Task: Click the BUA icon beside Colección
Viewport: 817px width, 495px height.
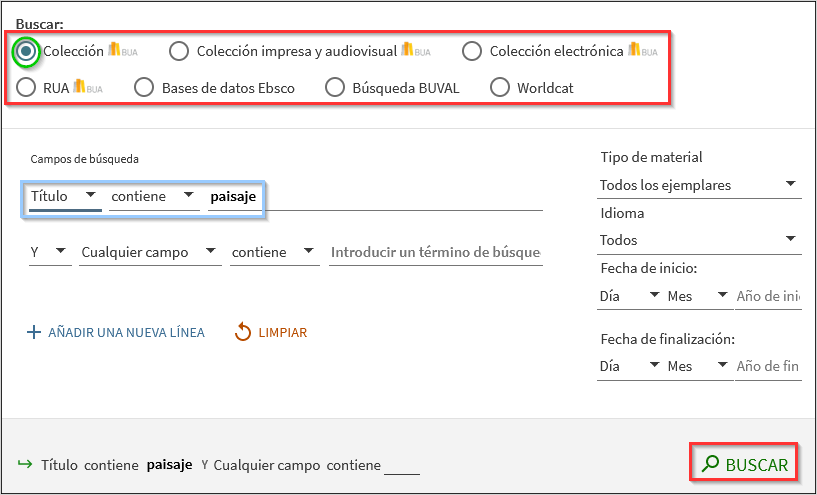Action: point(121,51)
